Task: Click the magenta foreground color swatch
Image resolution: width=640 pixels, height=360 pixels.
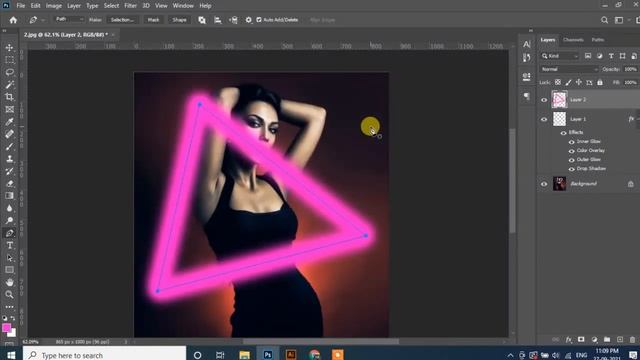Action: click(7, 328)
